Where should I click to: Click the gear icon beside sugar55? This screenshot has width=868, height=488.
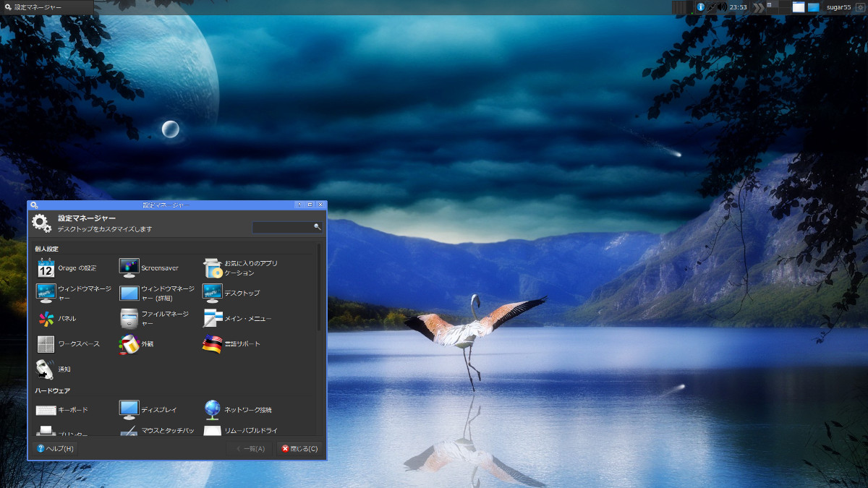860,7
